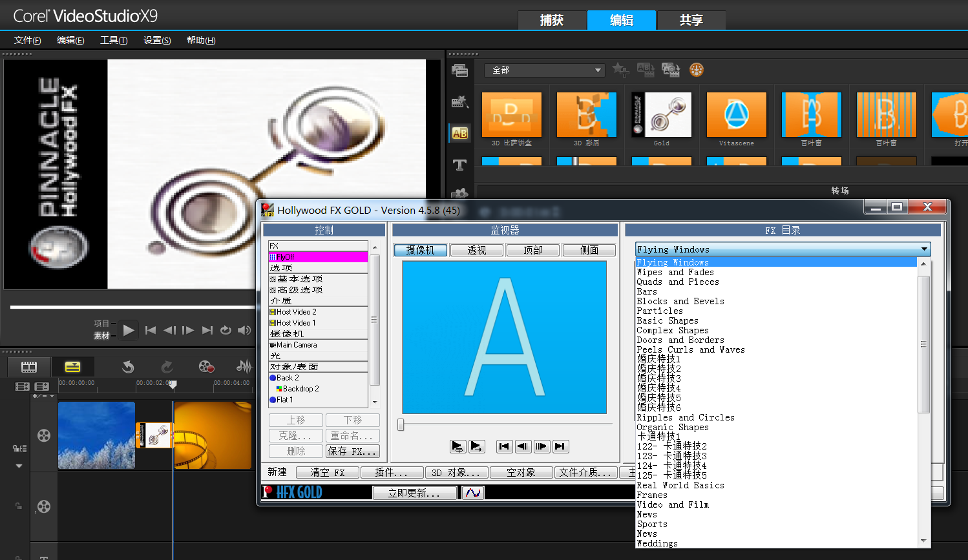Choose Ripples and Circles in FX list
Screen dimensions: 968x560
(x=686, y=417)
